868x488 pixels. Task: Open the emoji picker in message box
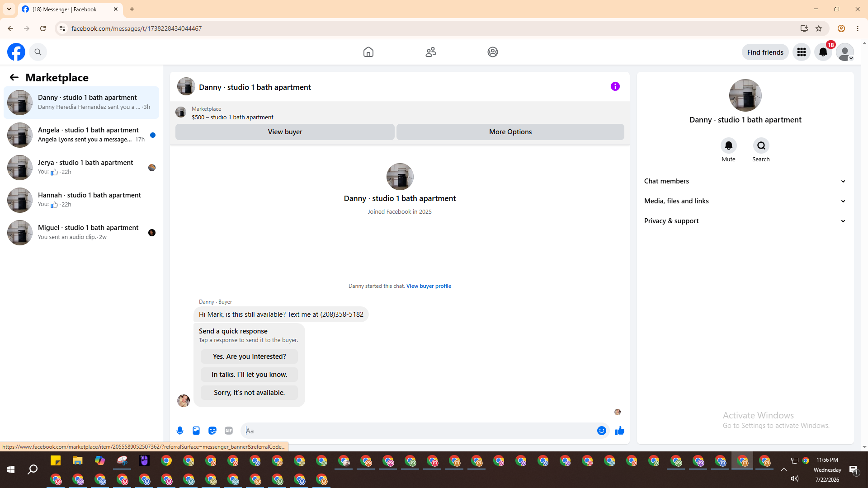602,431
